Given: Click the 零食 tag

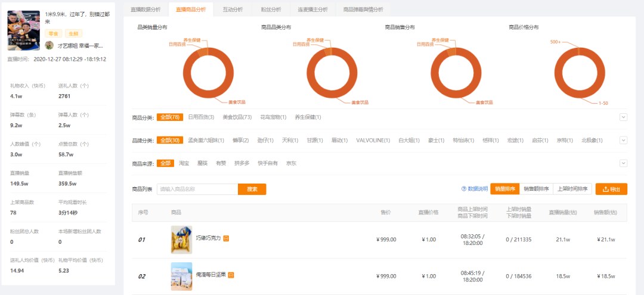Looking at the screenshot, I should 53,33.
